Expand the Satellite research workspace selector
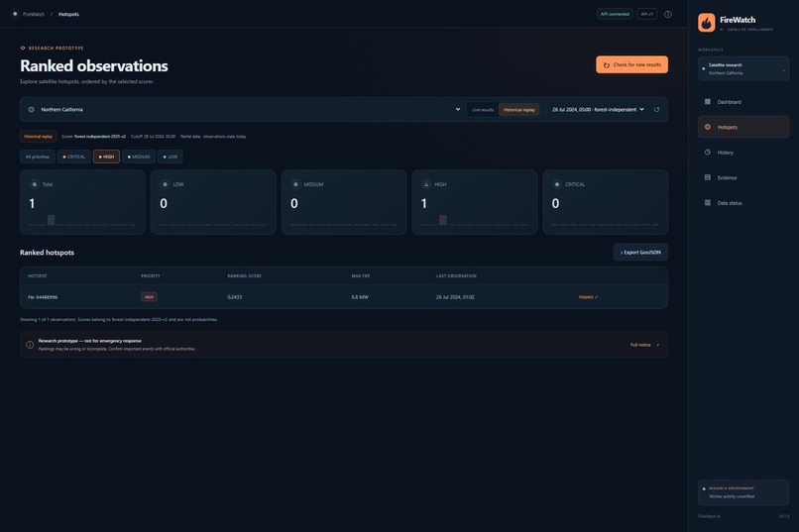This screenshot has height=532, width=799. click(743, 68)
